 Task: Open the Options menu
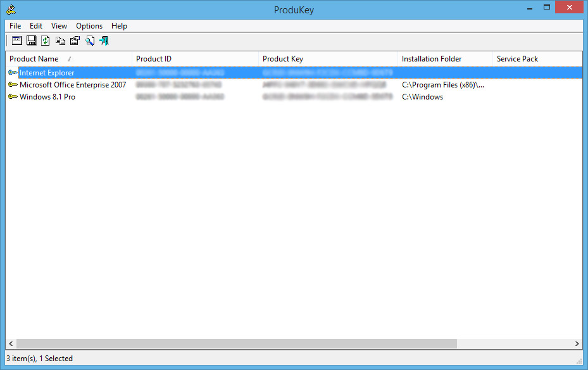coord(89,26)
